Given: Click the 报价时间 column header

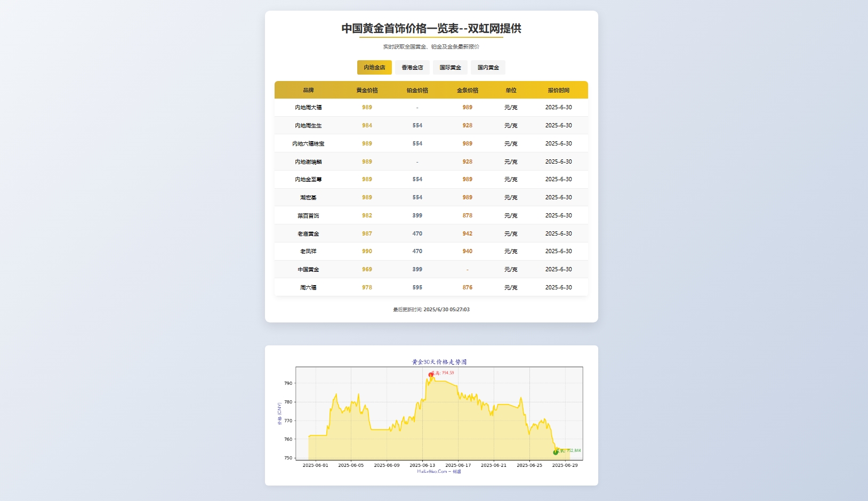Looking at the screenshot, I should pos(558,90).
